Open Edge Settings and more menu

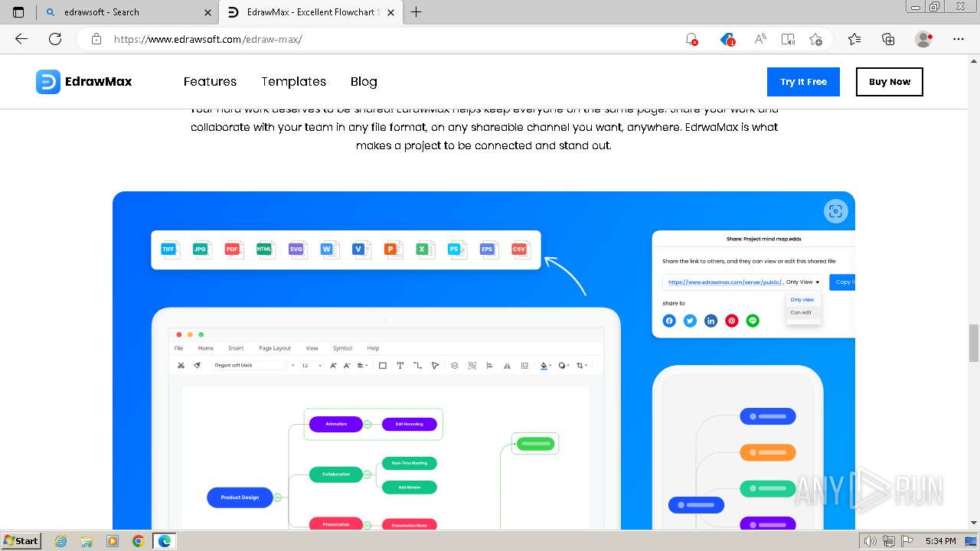(959, 39)
